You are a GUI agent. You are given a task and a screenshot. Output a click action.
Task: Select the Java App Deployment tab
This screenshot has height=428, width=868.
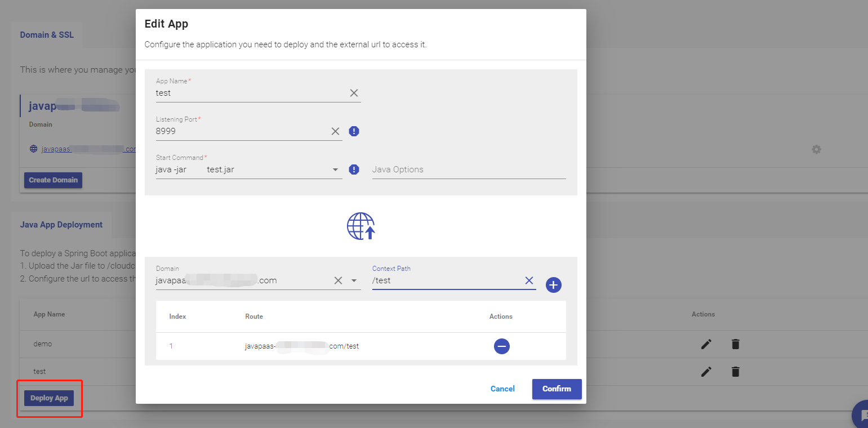[x=61, y=224]
